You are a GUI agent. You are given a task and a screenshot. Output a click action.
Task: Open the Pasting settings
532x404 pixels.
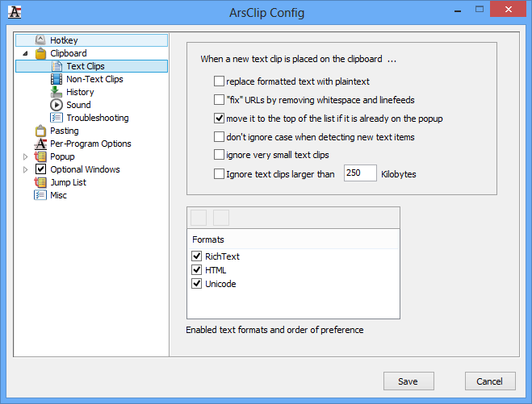pyautogui.click(x=64, y=131)
